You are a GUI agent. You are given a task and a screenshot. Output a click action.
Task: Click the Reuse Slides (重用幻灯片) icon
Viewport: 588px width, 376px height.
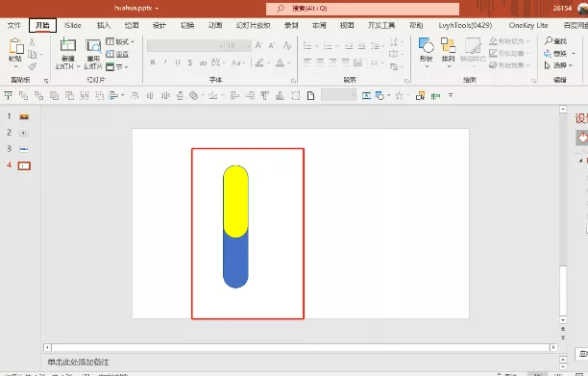pos(93,46)
